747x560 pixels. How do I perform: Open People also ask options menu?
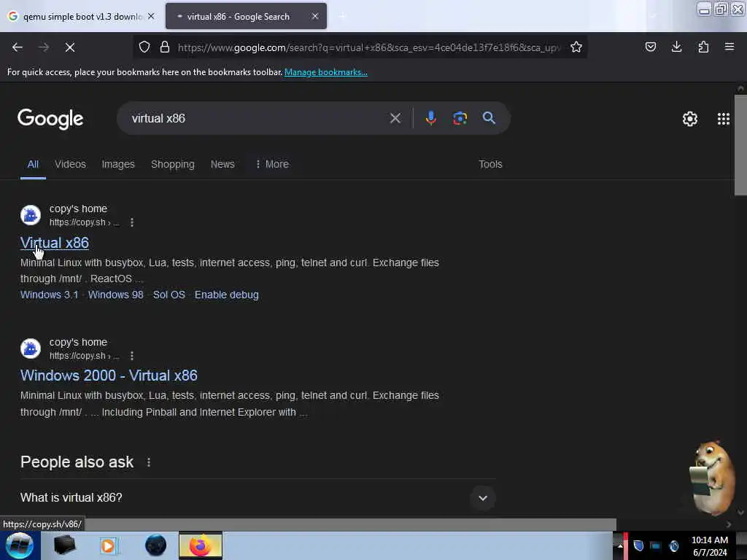click(149, 462)
